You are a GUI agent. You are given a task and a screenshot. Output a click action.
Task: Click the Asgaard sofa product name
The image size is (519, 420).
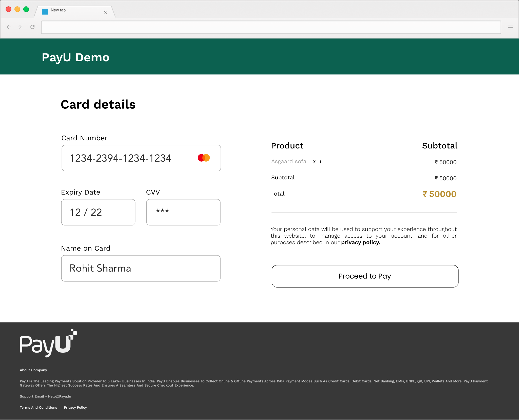point(289,161)
